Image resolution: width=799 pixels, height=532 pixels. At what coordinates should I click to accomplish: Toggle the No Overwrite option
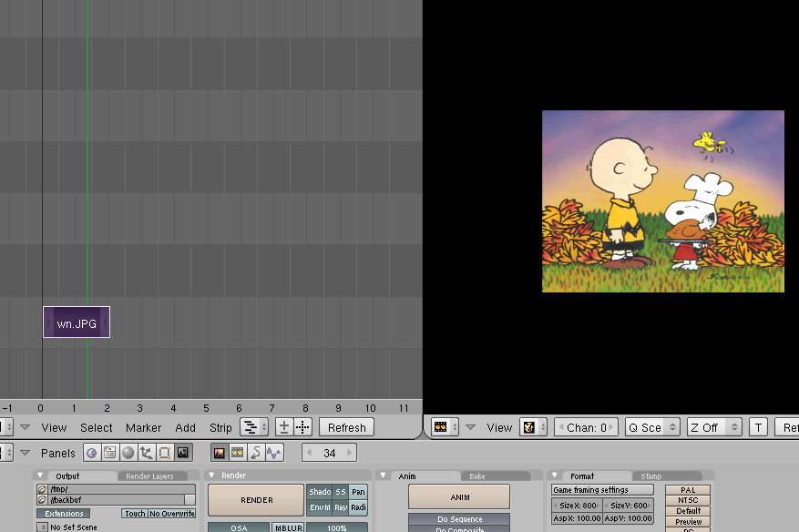point(171,514)
